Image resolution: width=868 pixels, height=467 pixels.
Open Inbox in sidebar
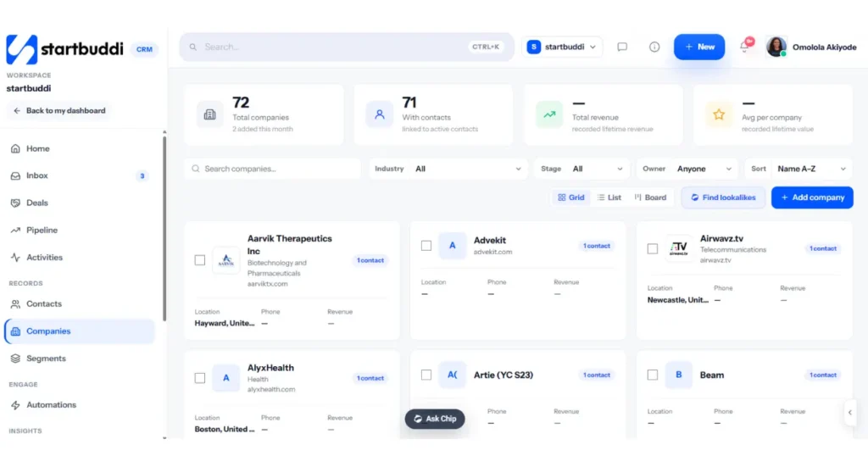pos(79,175)
